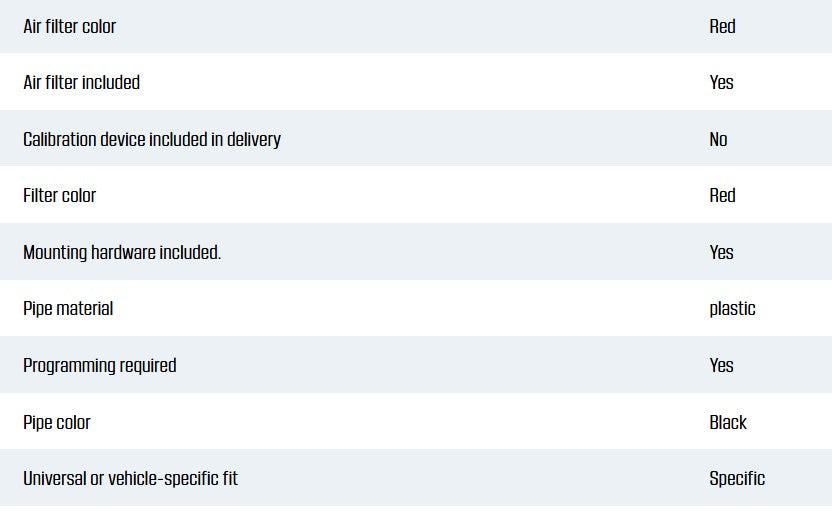Click the Black value for Pipe color
Image resolution: width=832 pixels, height=511 pixels.
[x=728, y=422]
